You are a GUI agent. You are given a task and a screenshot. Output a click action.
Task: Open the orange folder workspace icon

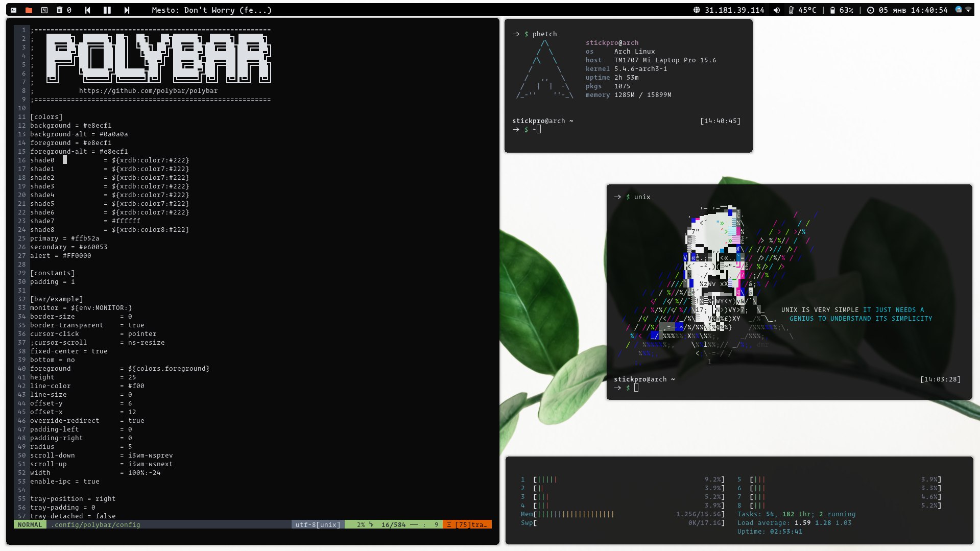point(29,10)
